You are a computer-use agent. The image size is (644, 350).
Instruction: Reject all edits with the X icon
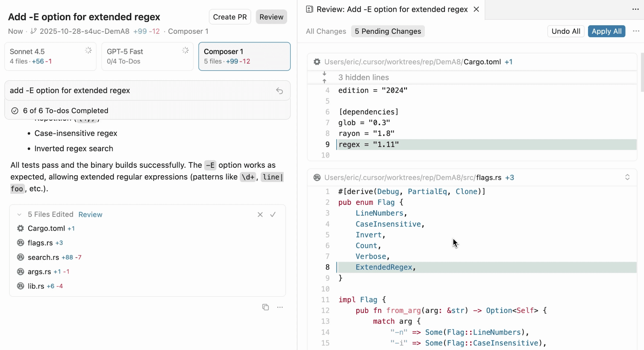260,215
